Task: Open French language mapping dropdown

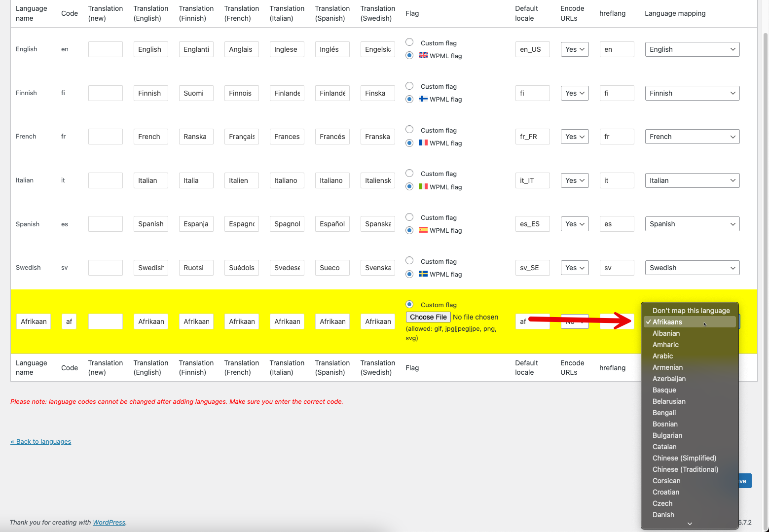Action: [692, 137]
